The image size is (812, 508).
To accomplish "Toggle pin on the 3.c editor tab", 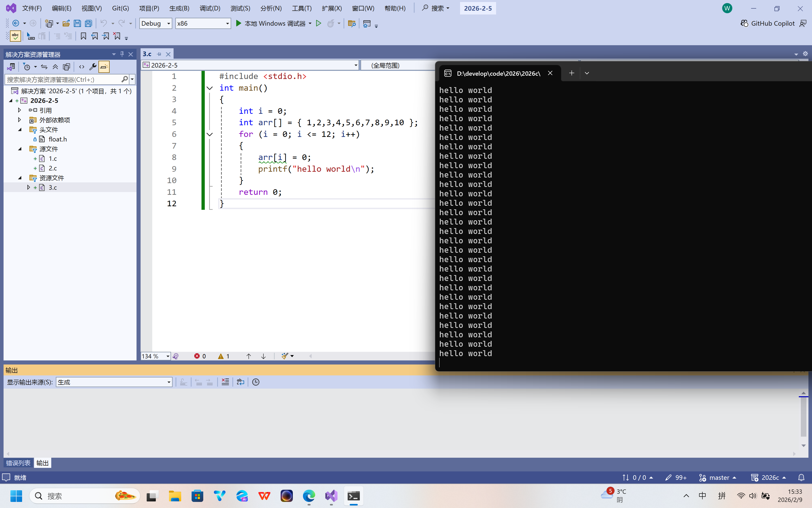I will [x=159, y=54].
